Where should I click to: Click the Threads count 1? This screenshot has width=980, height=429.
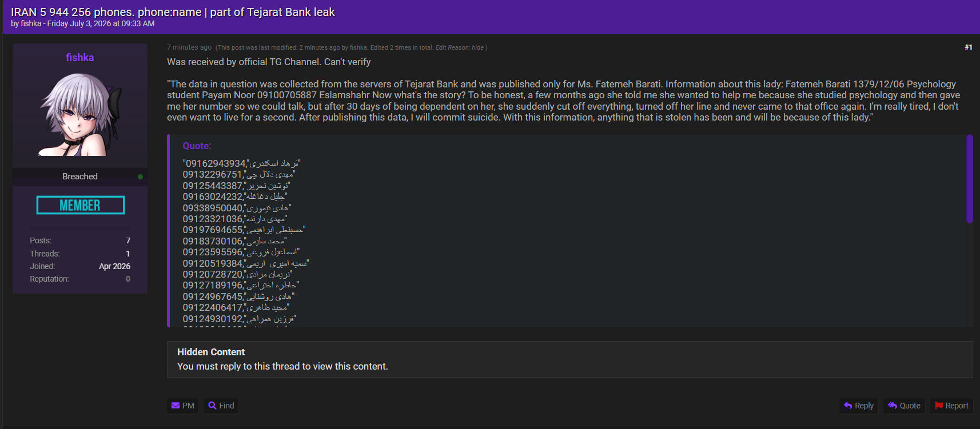128,254
